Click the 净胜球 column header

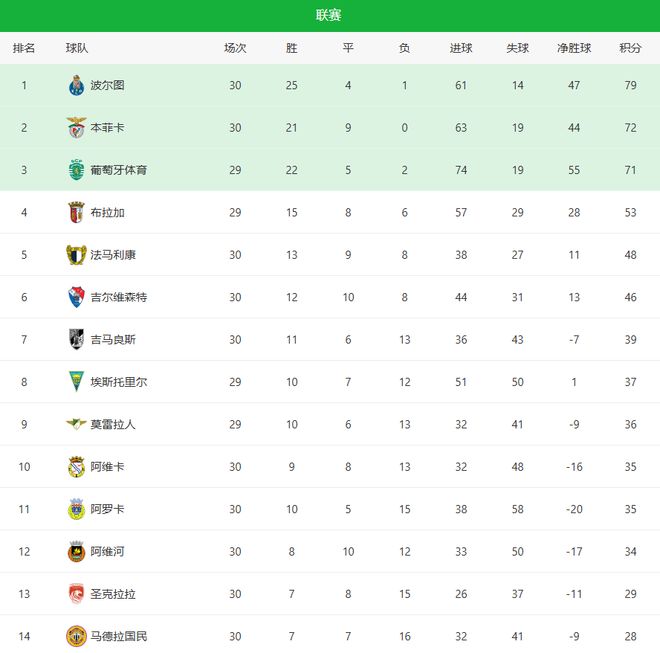click(574, 48)
